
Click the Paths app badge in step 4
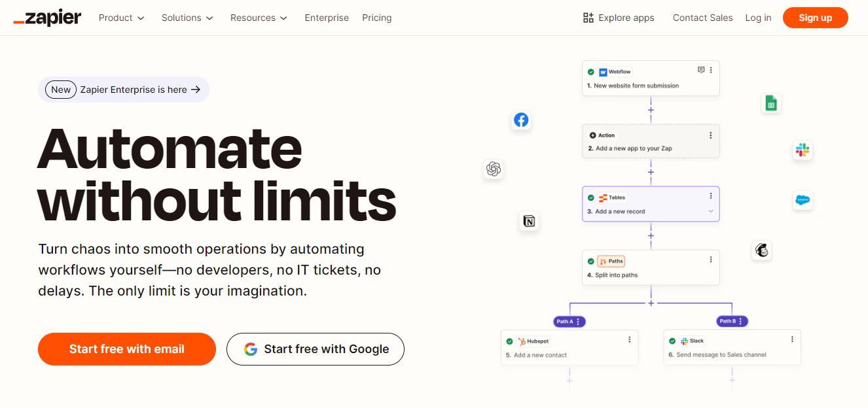pyautogui.click(x=611, y=261)
